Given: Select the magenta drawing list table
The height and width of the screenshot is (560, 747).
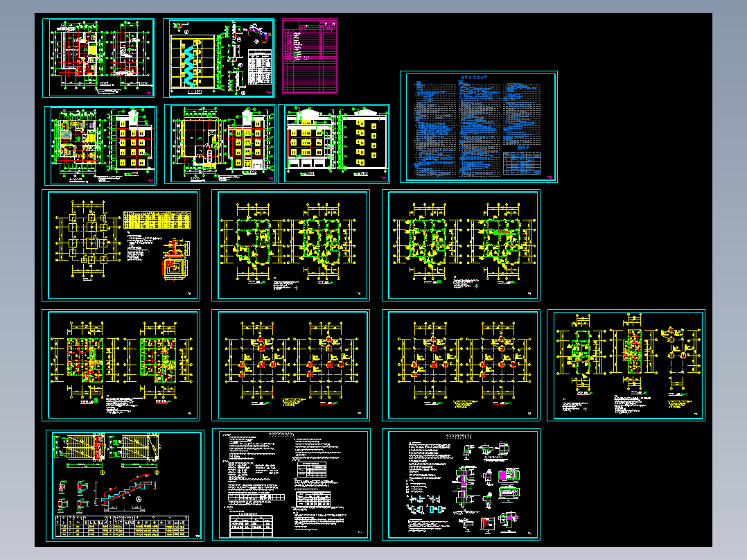Looking at the screenshot, I should [x=310, y=56].
